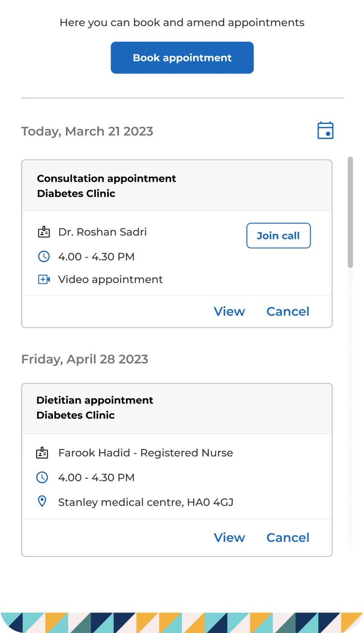Click clock icon in Consultation appointment card

(x=44, y=257)
